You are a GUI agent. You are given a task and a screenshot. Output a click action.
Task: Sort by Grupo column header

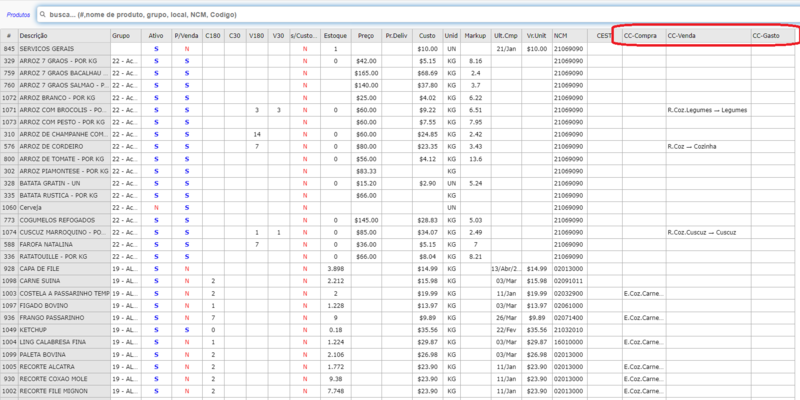click(x=126, y=36)
